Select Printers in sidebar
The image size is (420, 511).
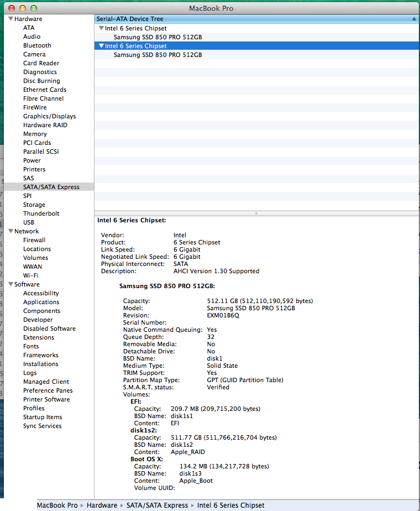(34, 169)
